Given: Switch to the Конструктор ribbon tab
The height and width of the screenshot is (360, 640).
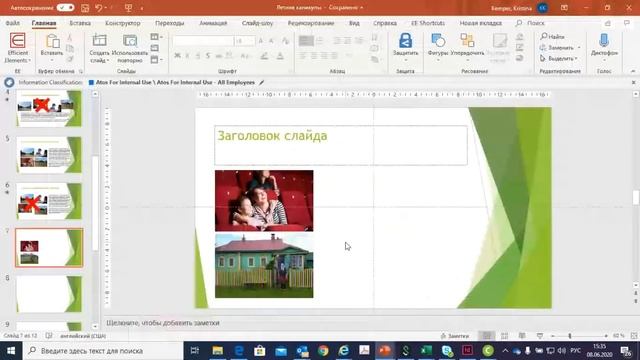Looking at the screenshot, I should pyautogui.click(x=122, y=23).
